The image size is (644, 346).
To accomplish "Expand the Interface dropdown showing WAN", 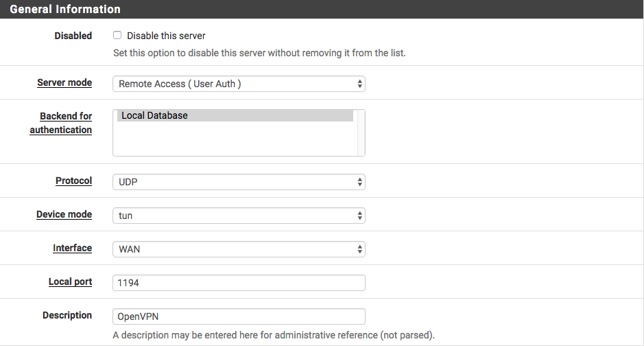I will click(x=238, y=249).
